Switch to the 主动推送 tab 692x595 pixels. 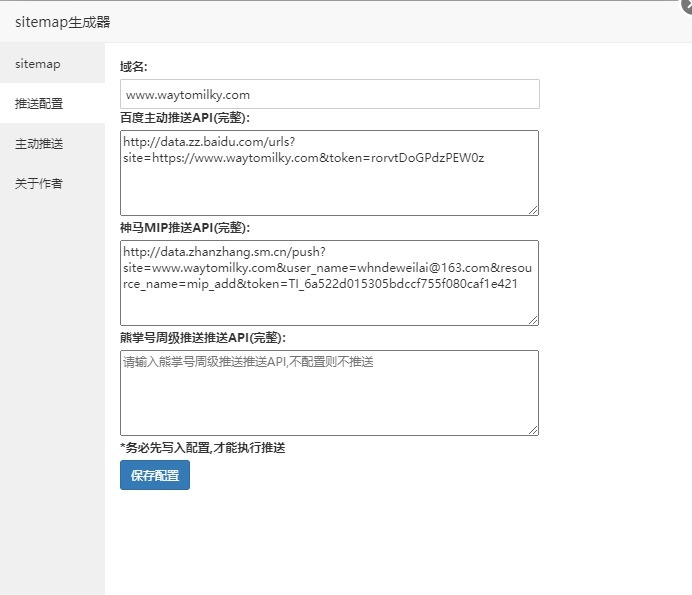pyautogui.click(x=52, y=143)
